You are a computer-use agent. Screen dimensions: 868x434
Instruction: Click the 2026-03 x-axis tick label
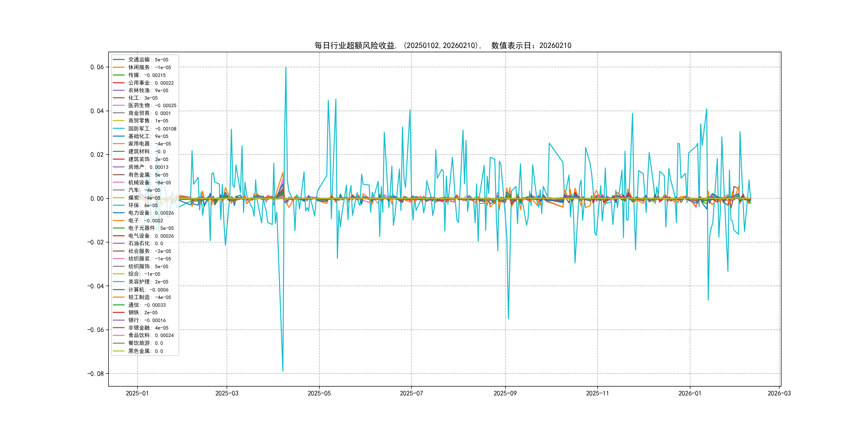[779, 393]
